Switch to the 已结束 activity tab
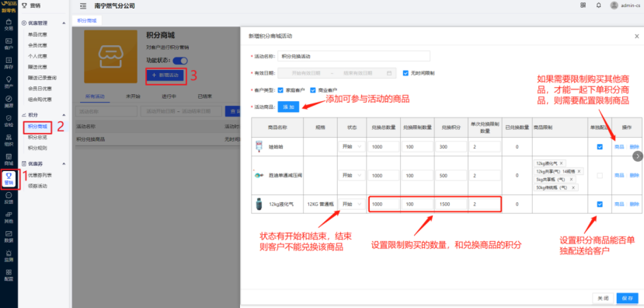Viewport: 644px width, 308px height. point(204,96)
